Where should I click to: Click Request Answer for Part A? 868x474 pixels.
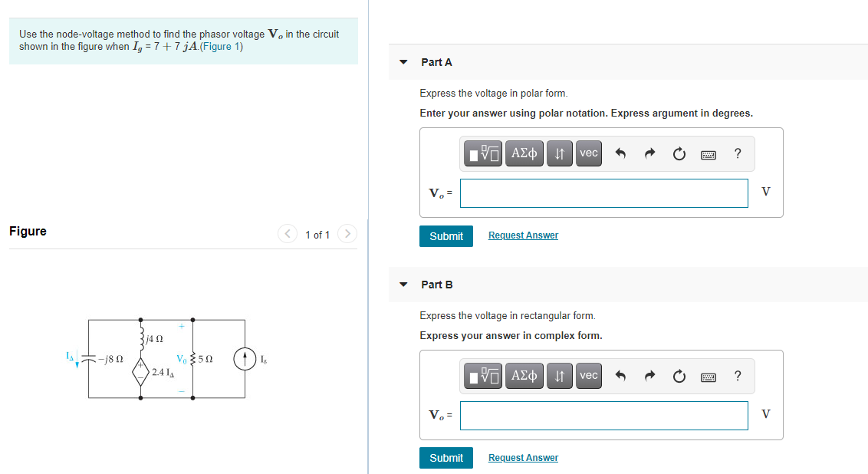click(x=523, y=235)
